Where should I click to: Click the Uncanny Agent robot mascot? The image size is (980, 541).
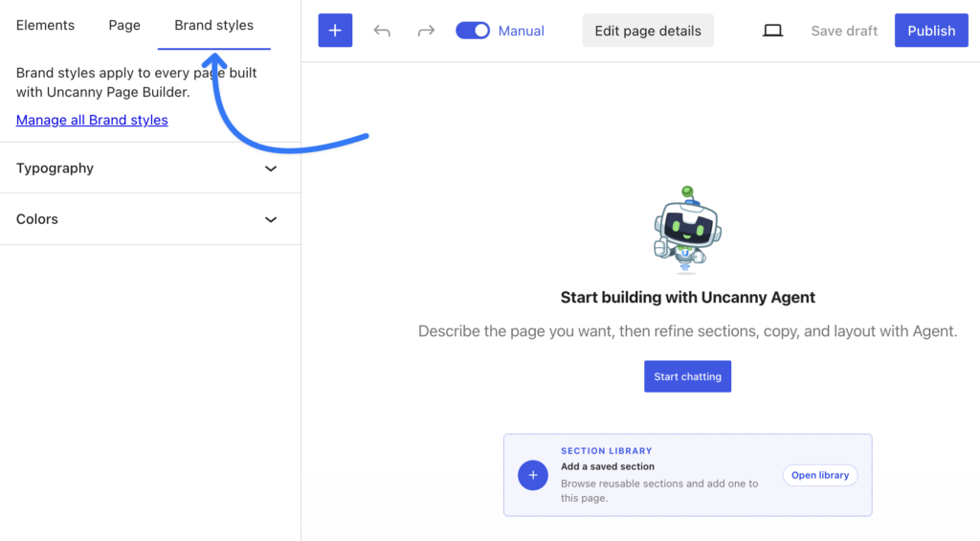pyautogui.click(x=687, y=230)
